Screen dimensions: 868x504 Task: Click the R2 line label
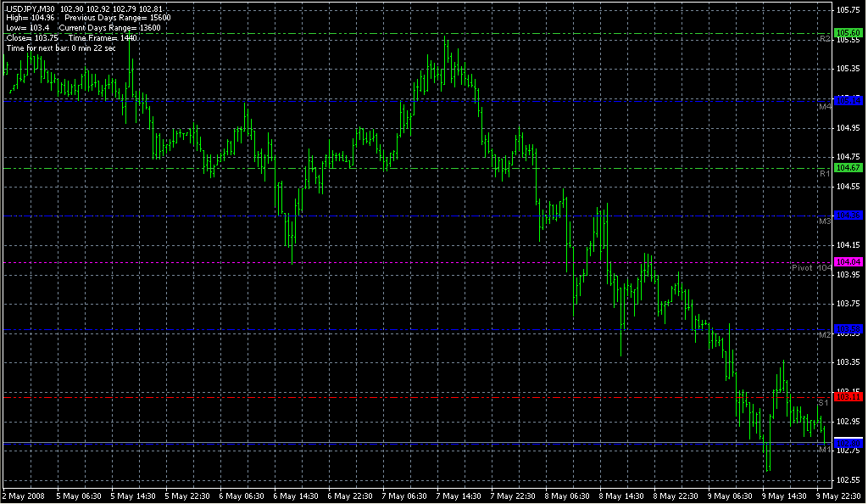coord(825,39)
